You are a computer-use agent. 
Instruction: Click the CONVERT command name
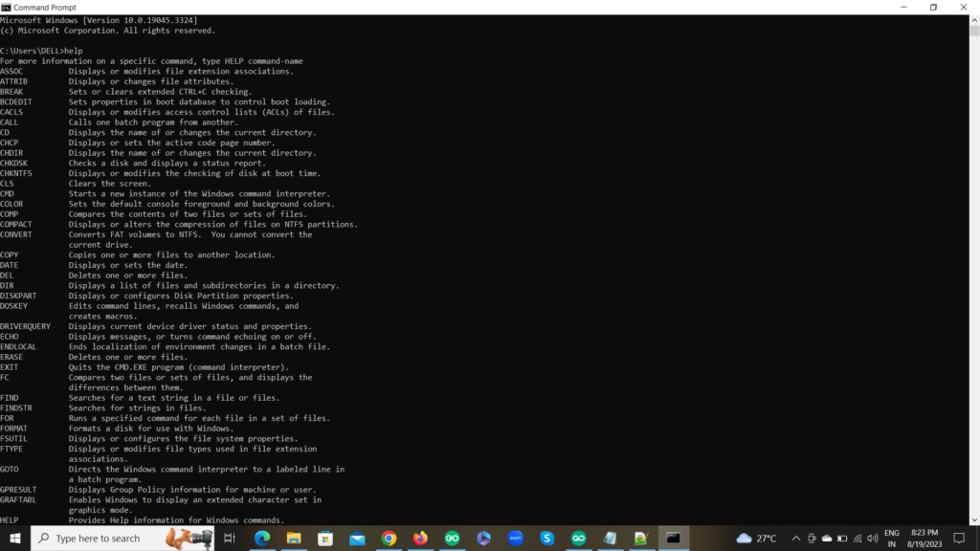[x=16, y=234]
